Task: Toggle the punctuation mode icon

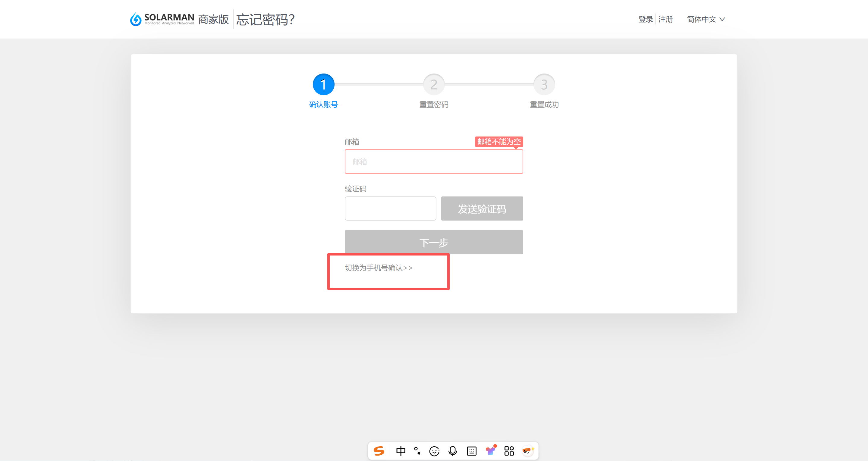Action: coord(417,451)
